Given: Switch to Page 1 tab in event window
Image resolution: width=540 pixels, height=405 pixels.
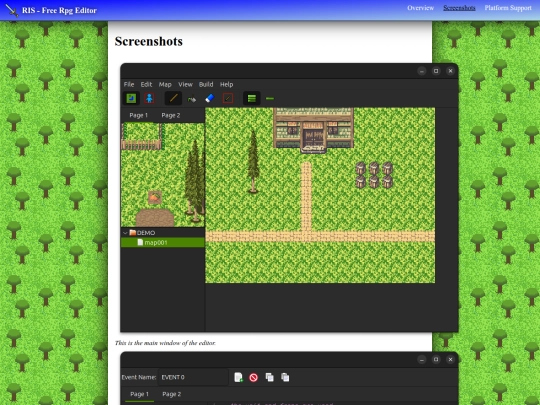Looking at the screenshot, I should [139, 394].
